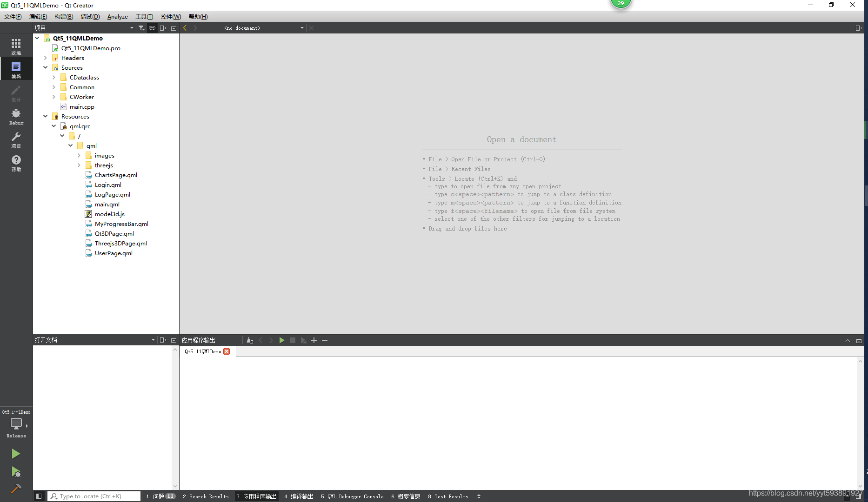This screenshot has height=502, width=868.
Task: Open the 文件(F) menu
Action: pyautogui.click(x=13, y=17)
